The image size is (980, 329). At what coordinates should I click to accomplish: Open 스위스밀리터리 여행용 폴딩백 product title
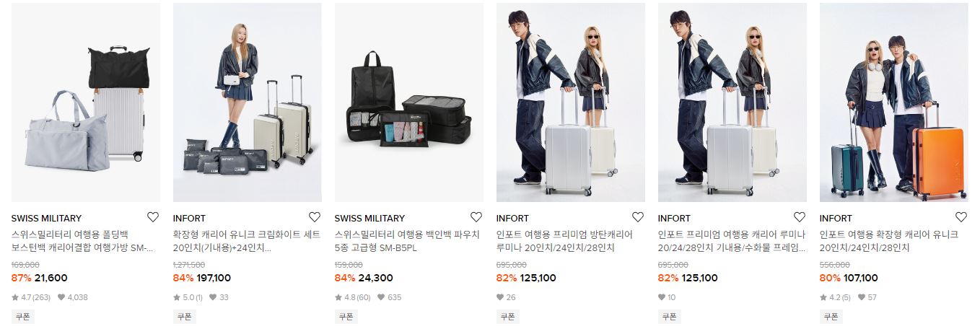(84, 242)
